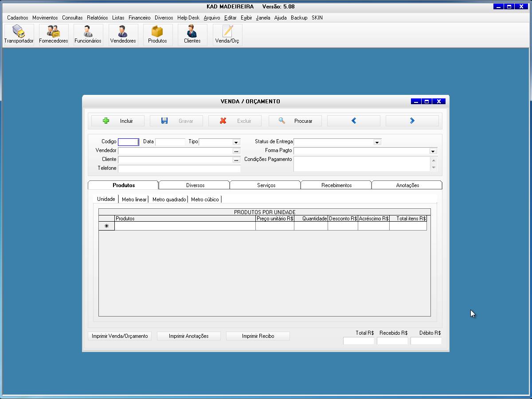
Task: Click the empty Produtos cell in new row
Action: click(185, 226)
